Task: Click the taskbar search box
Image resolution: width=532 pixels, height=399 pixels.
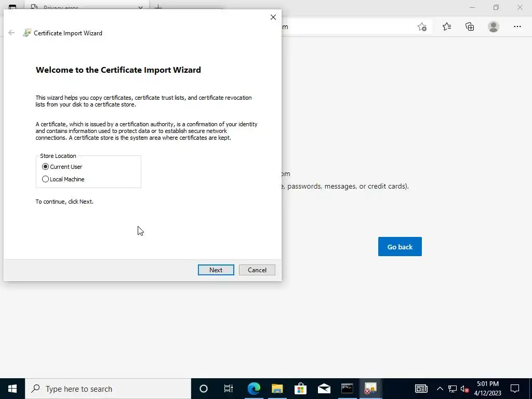Action: pyautogui.click(x=108, y=389)
